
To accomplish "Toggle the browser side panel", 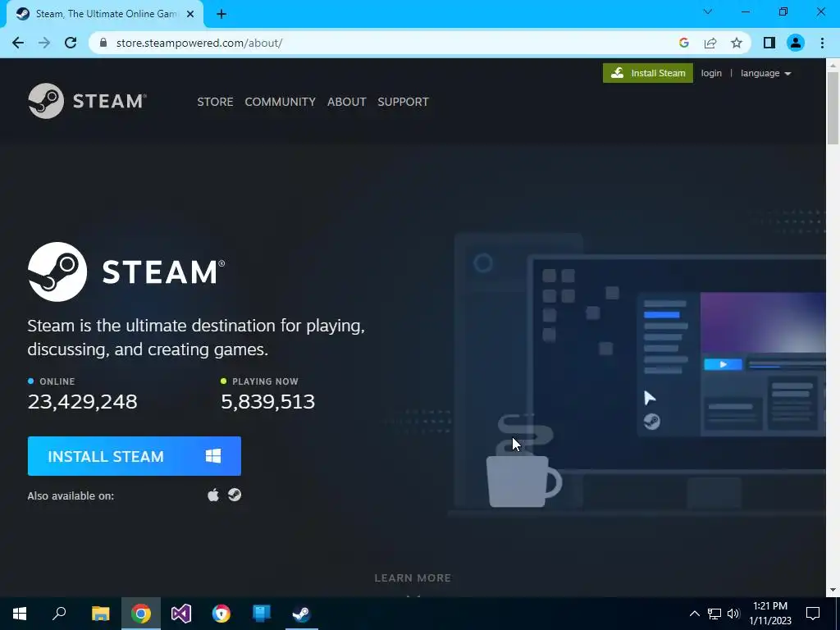I will tap(769, 43).
